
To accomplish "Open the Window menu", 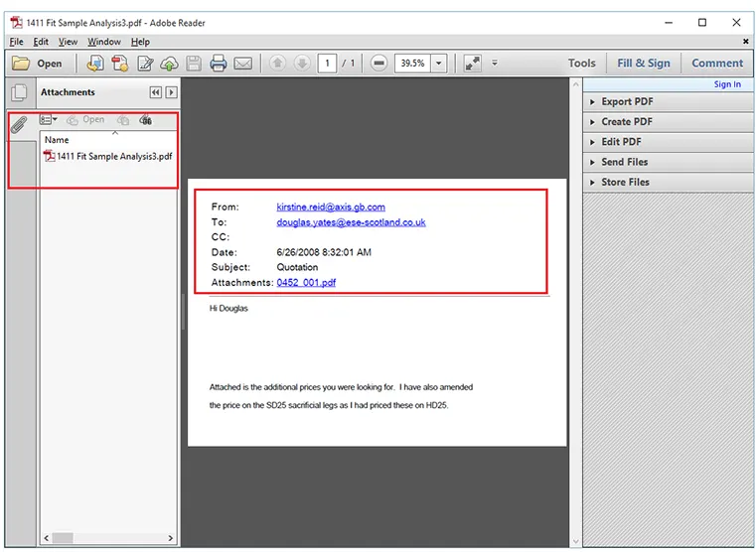I will pyautogui.click(x=104, y=42).
